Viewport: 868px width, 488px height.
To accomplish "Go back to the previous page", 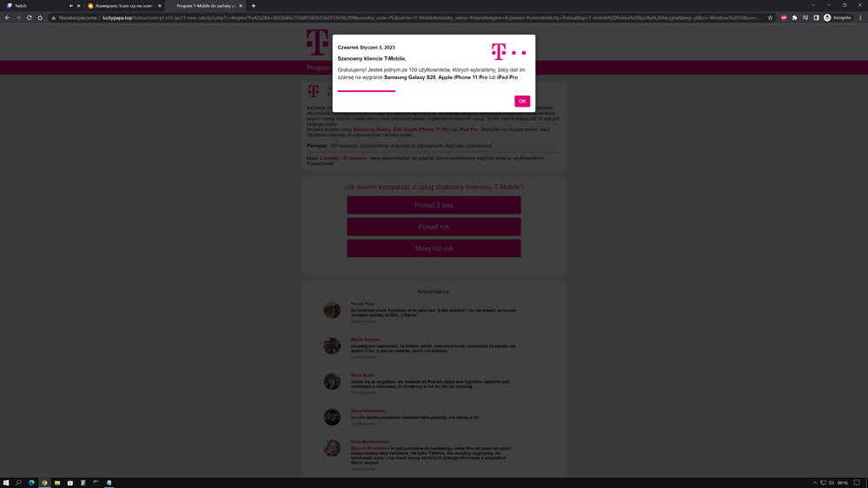I will tap(7, 17).
